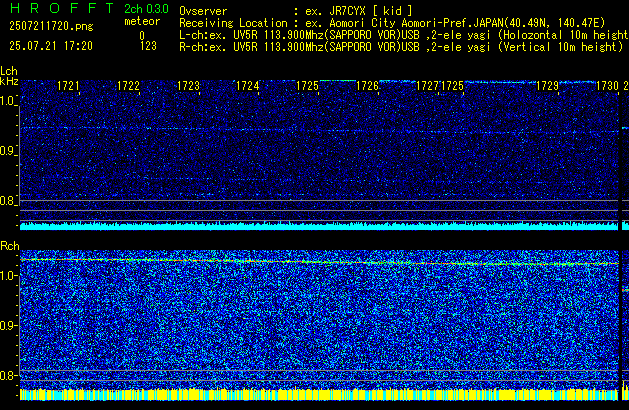Select the meteor count value '123'
The width and height of the screenshot is (629, 410).
click(x=148, y=46)
